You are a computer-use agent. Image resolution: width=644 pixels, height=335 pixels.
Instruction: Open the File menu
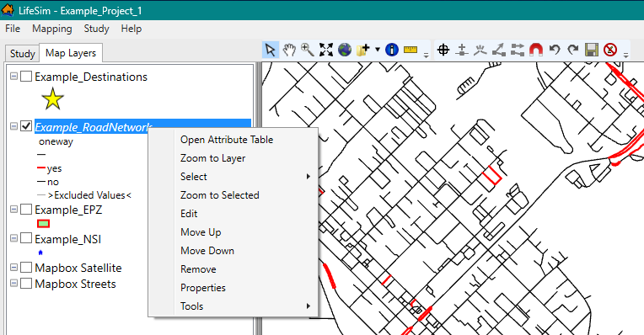[x=13, y=29]
